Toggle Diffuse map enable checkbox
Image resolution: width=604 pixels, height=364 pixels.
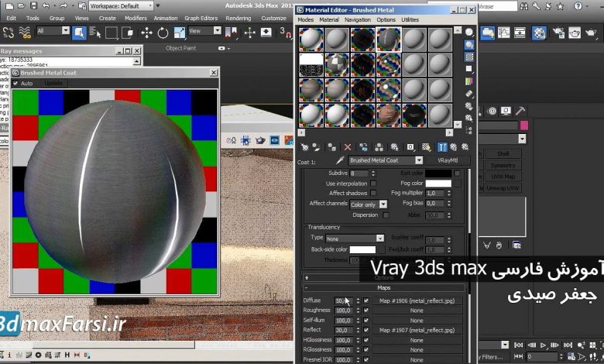coord(366,300)
